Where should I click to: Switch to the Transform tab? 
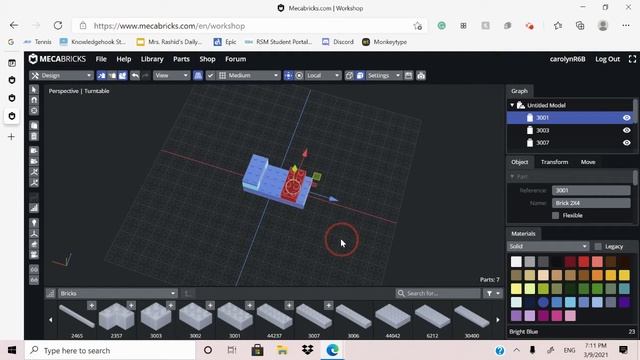click(x=554, y=162)
